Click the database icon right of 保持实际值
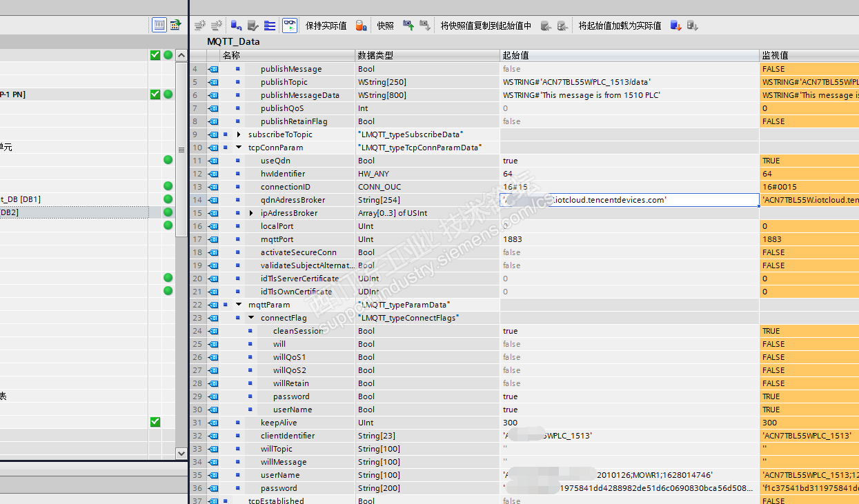This screenshot has height=504, width=859. [x=360, y=26]
